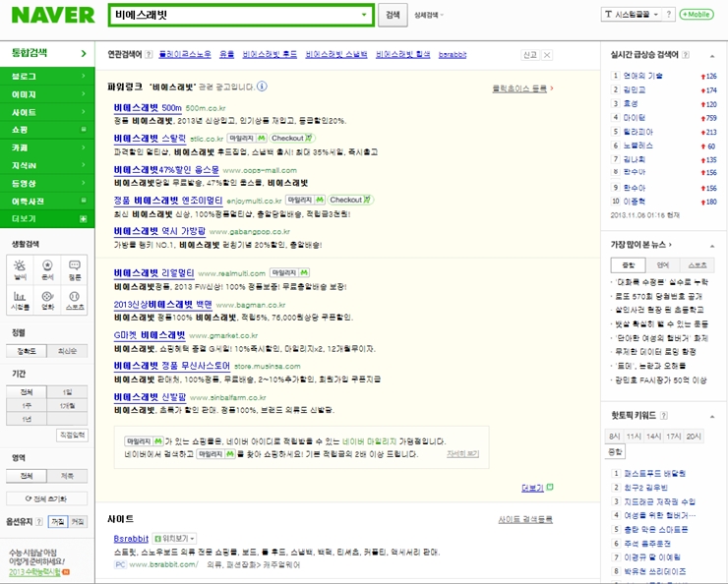Click the green icon next to ad 더보기

(550, 487)
